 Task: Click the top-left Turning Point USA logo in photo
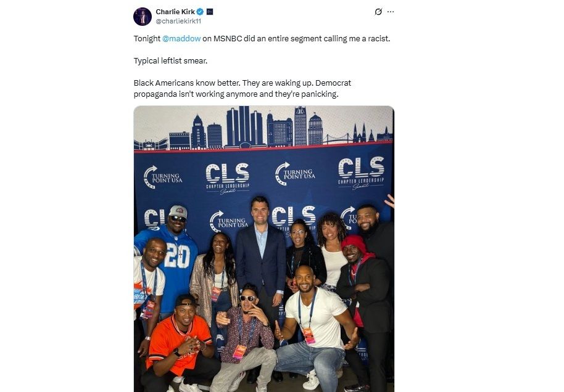(x=162, y=177)
